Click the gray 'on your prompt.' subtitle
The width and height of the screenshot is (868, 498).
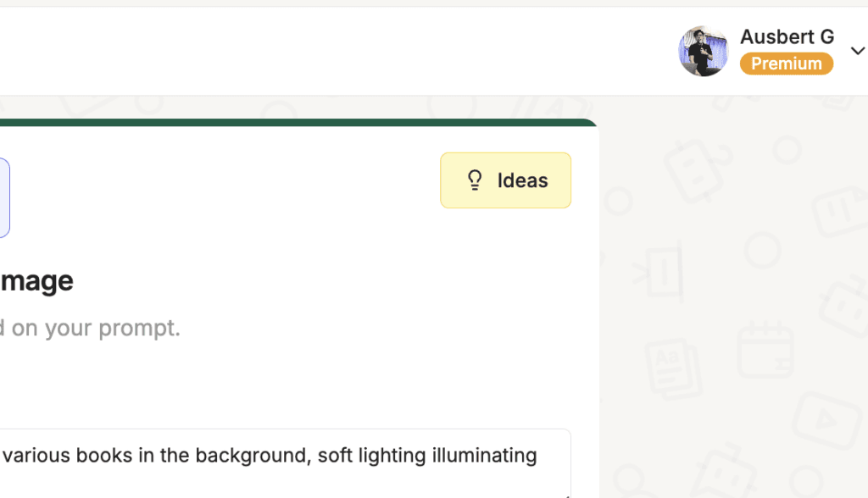96,328
